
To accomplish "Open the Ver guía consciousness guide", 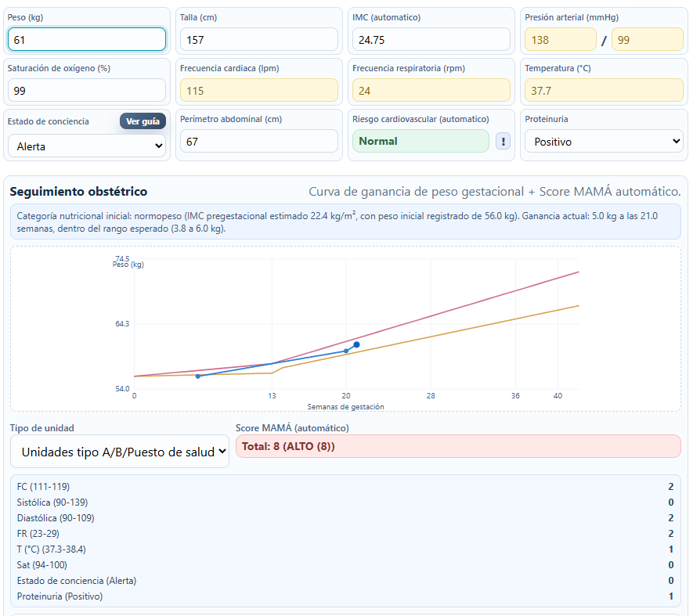I will (x=143, y=121).
